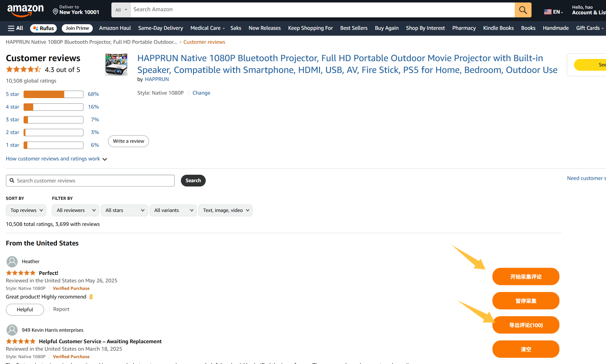Viewport: 606px width, 364px height.
Task: Click the 2 star rating link
Action: tap(12, 132)
